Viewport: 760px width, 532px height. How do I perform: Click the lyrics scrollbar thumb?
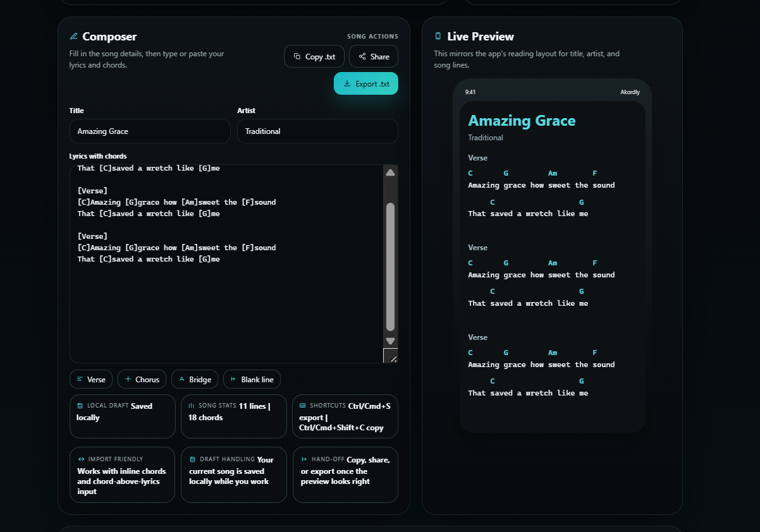[x=391, y=267]
